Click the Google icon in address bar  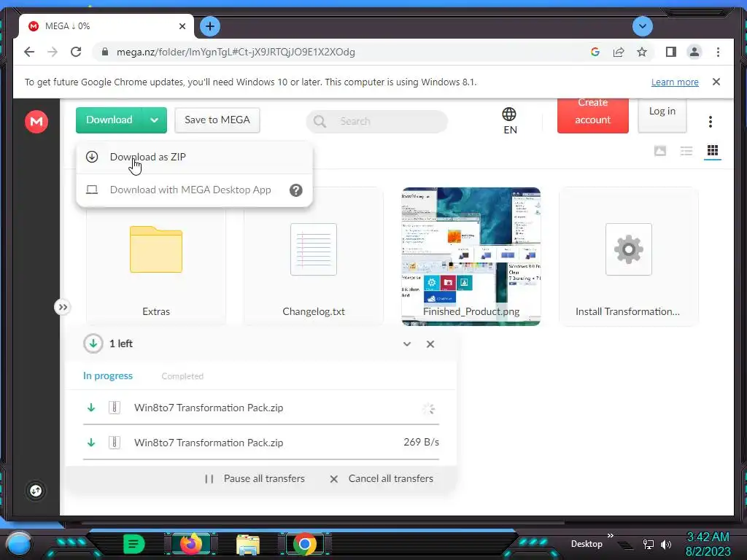pos(595,52)
